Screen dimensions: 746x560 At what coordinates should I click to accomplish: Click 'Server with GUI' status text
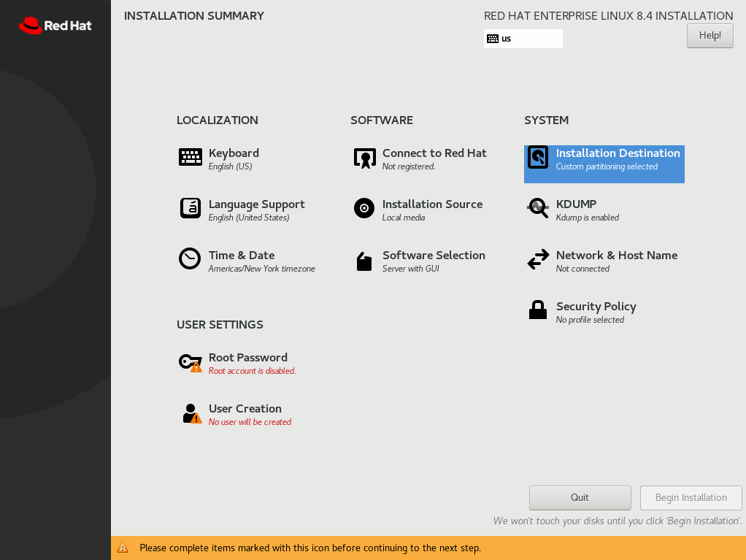coord(410,269)
